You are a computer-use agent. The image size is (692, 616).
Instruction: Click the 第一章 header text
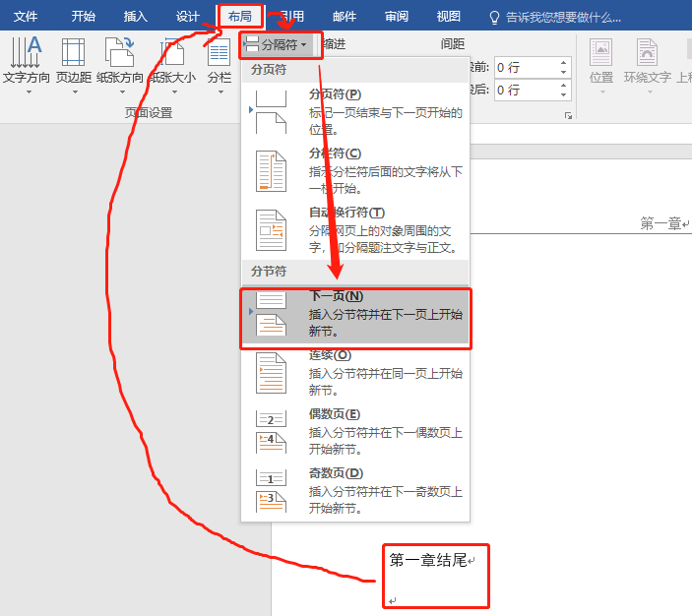[x=661, y=223]
